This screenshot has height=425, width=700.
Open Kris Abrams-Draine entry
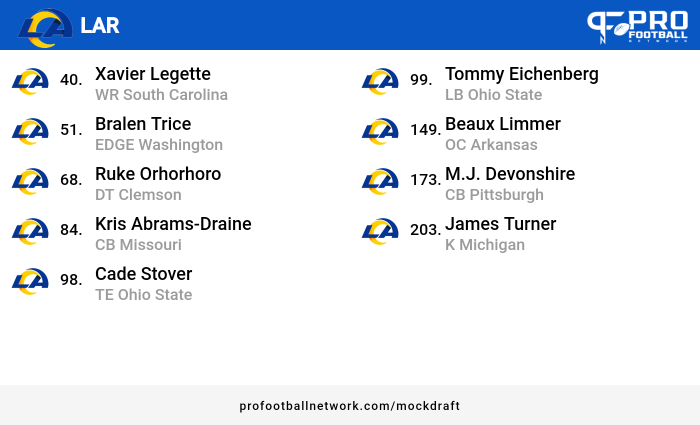coord(173,224)
